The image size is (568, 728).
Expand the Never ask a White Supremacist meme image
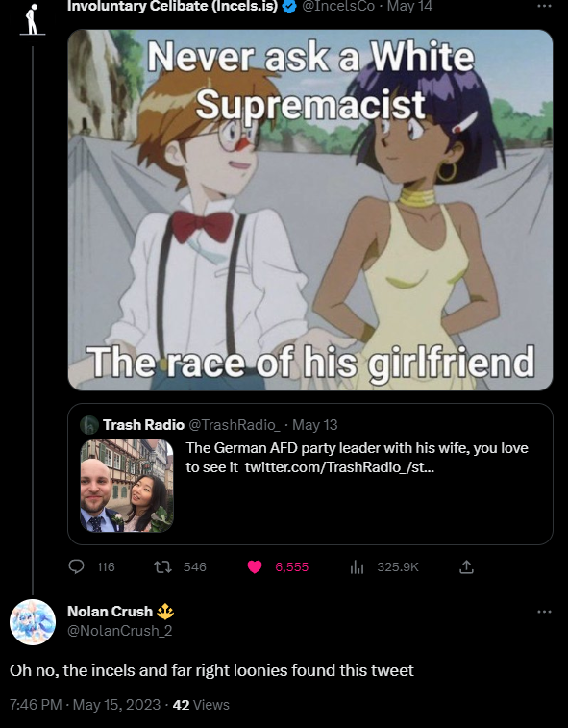[x=310, y=210]
